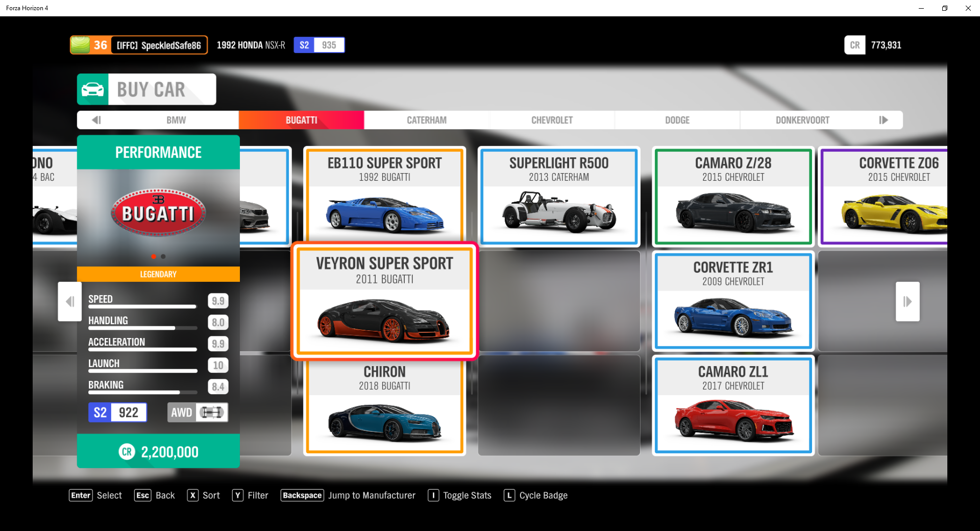980x531 pixels.
Task: Switch to the CHEVROLET tab
Action: click(x=552, y=120)
